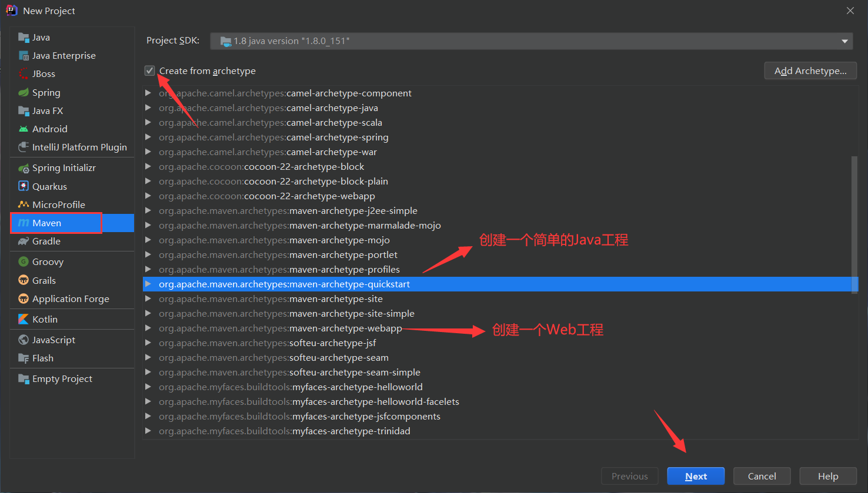Viewport: 868px width, 493px height.
Task: Select Spring Initializr label
Action: tap(64, 168)
